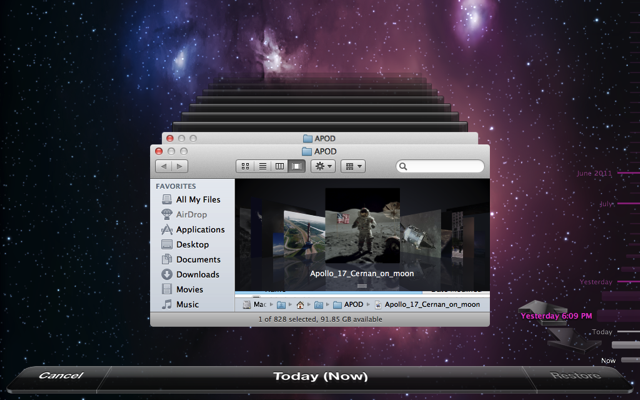
Task: Open the gear Action menu
Action: coord(323,166)
